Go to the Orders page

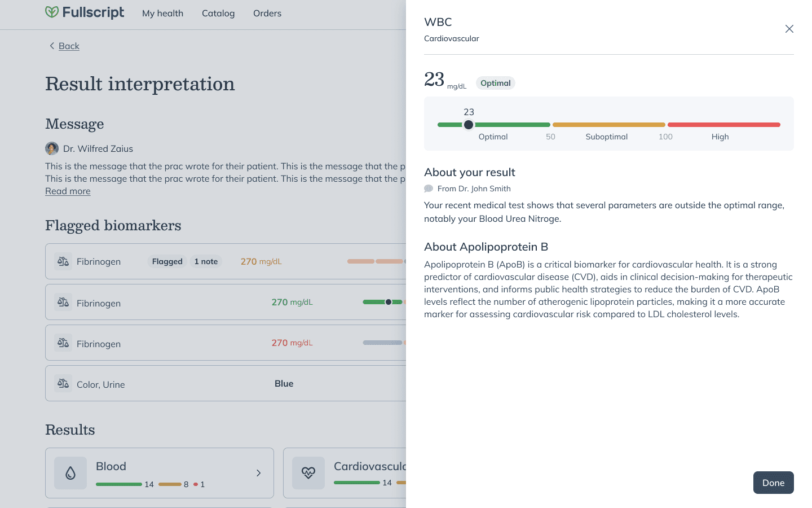pyautogui.click(x=267, y=13)
